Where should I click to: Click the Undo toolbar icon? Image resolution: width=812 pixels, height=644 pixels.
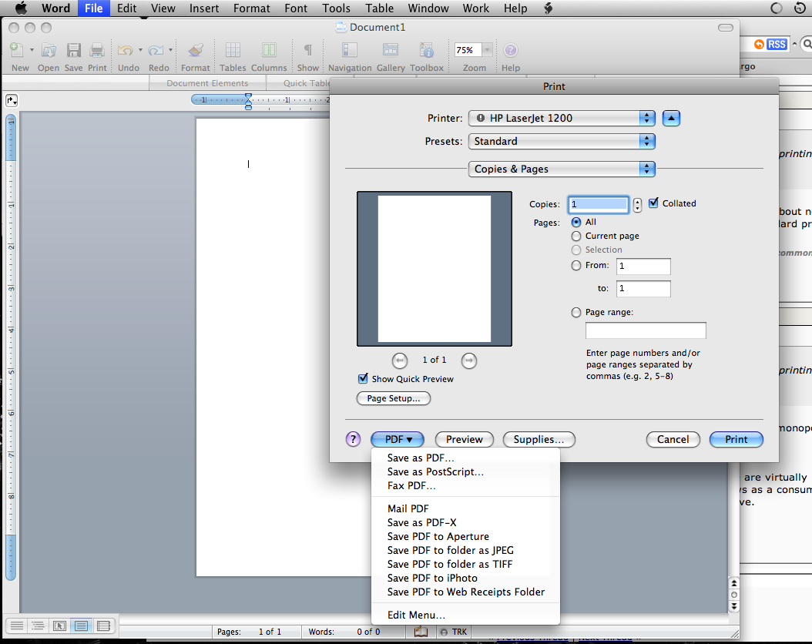pyautogui.click(x=125, y=50)
